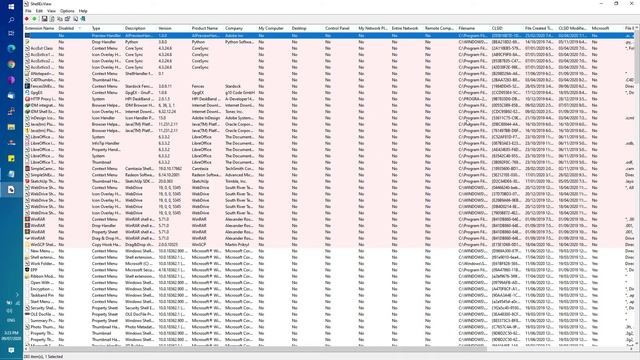Select the EPP extension row

pos(329,270)
